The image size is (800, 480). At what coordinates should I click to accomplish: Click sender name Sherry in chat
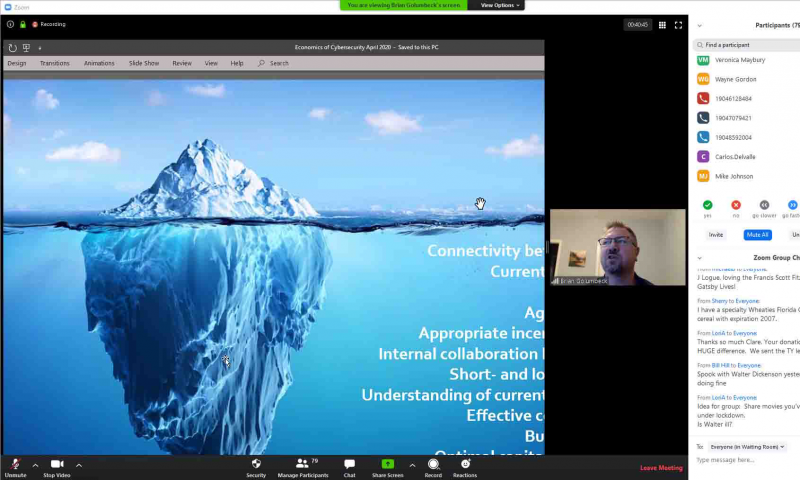click(719, 301)
